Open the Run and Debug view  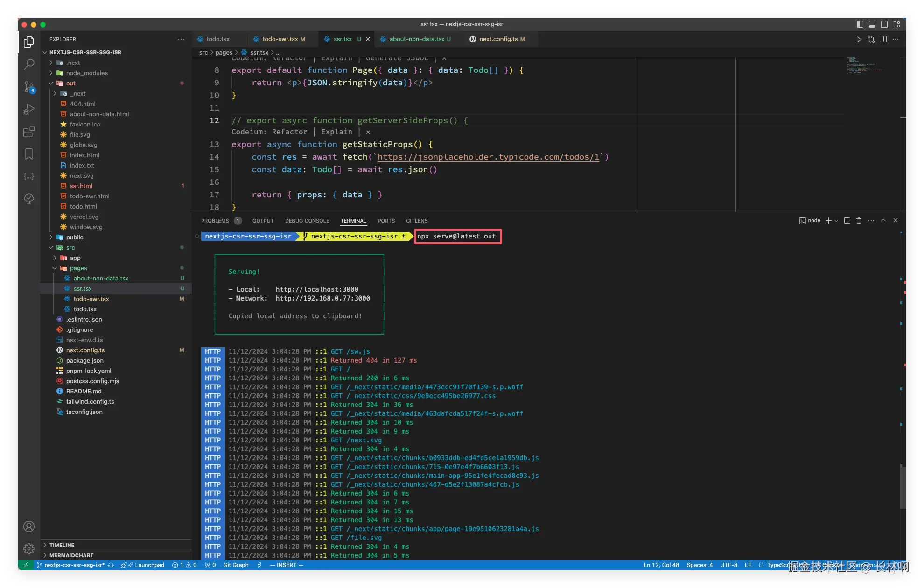pos(29,109)
